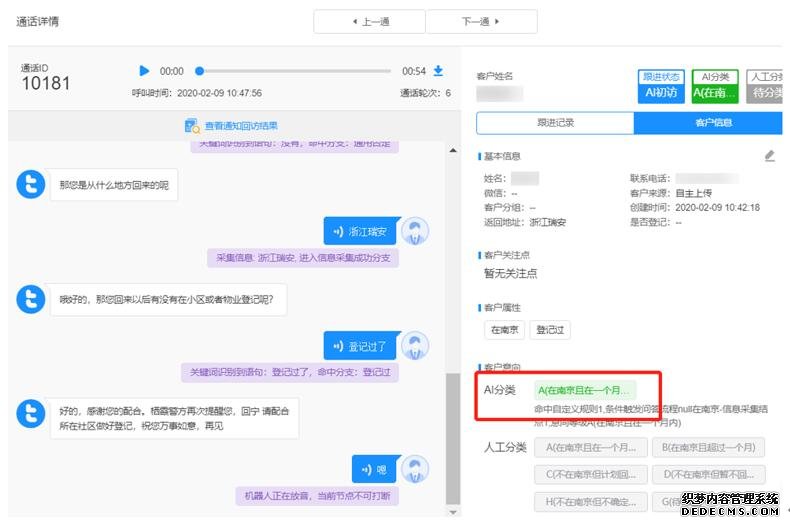The height and width of the screenshot is (526, 790).
Task: Select manual class C(不在南京但计划回...
Action: tap(590, 474)
